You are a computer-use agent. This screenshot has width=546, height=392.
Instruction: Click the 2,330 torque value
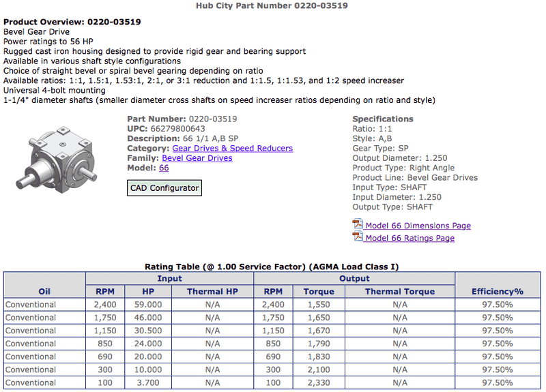[x=319, y=382]
